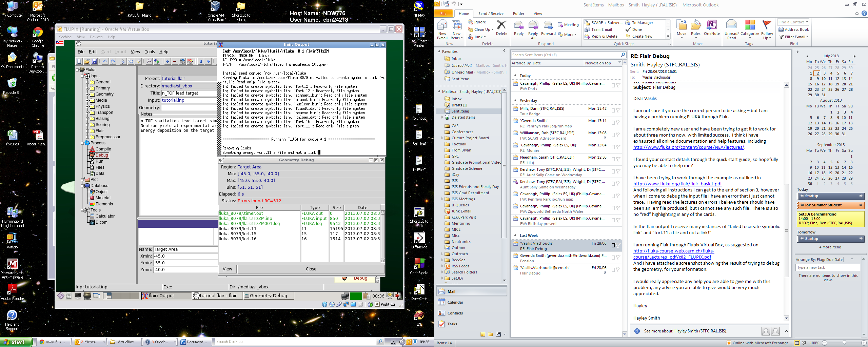Click the View button in Geometry Debug
Viewport: 868px width, 347px height.
[227, 269]
